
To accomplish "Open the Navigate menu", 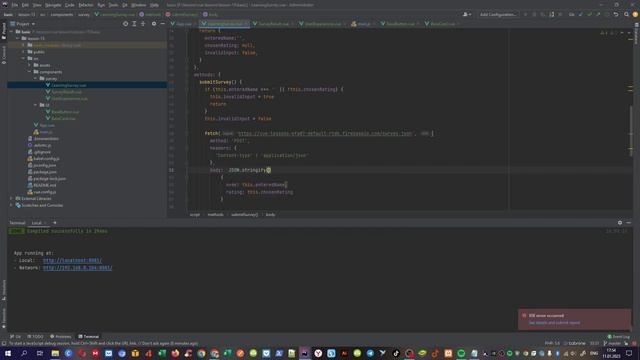I will pyautogui.click(x=53, y=5).
